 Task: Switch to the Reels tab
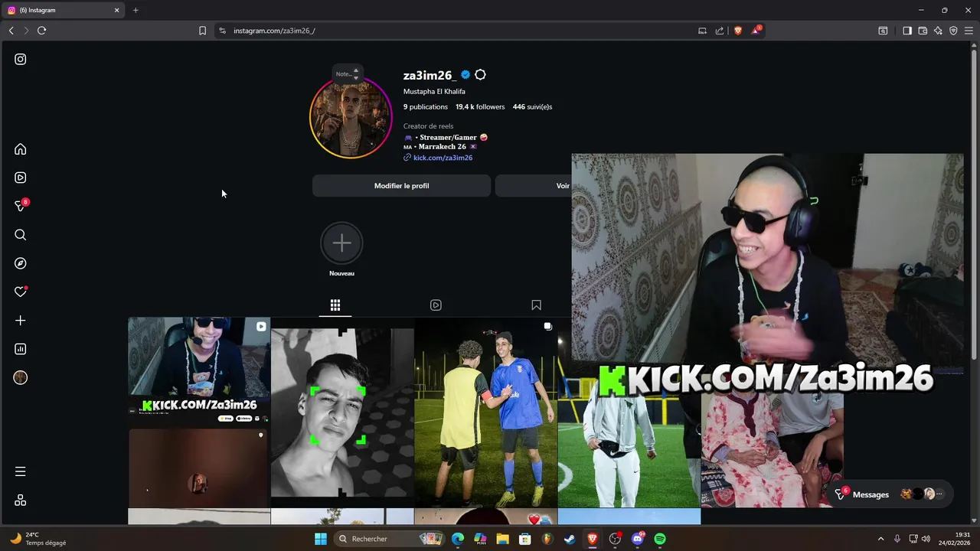point(436,305)
